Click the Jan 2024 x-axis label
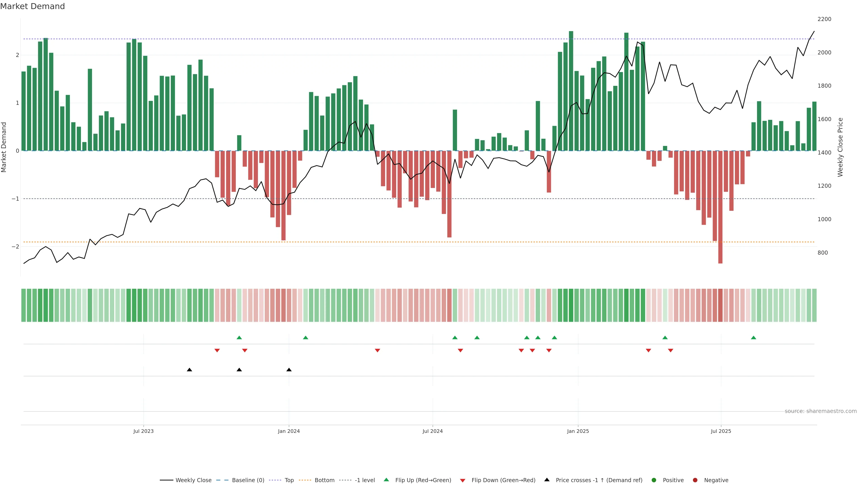 coord(289,431)
